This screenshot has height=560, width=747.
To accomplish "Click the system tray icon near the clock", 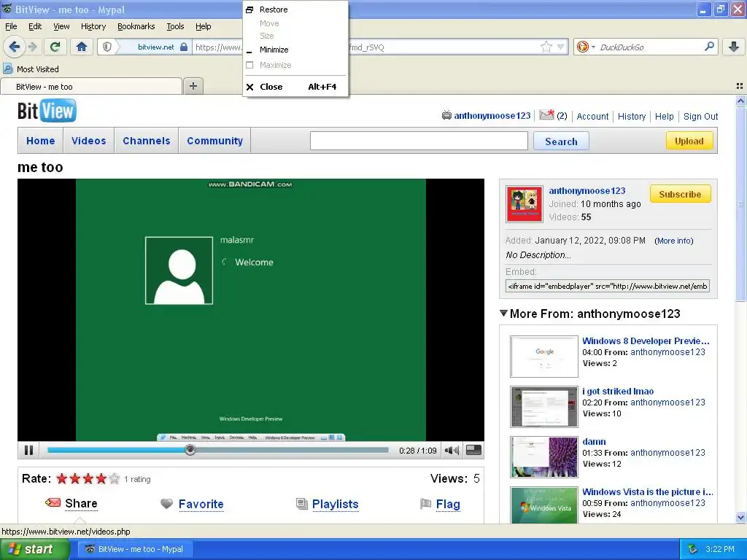I will click(x=693, y=549).
